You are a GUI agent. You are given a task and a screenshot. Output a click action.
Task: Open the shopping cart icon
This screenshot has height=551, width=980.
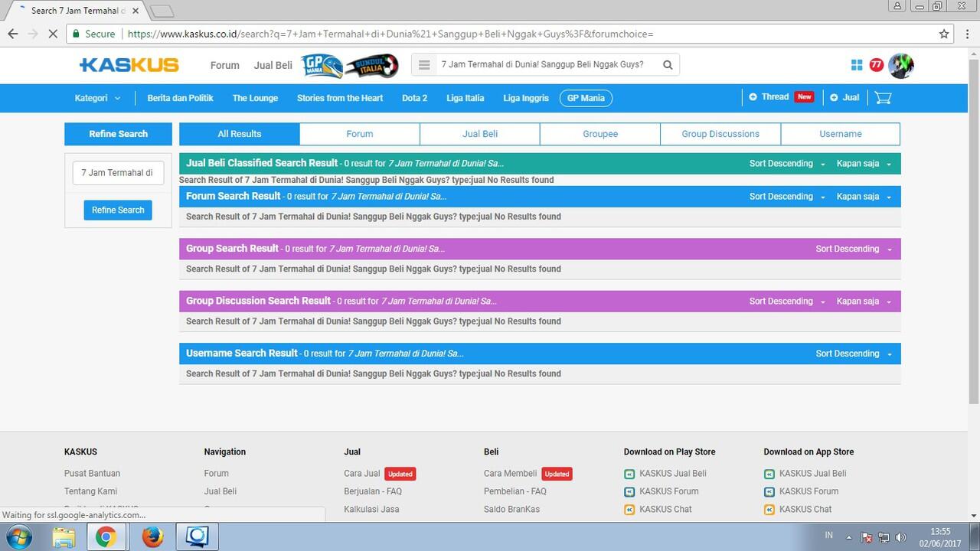[883, 98]
